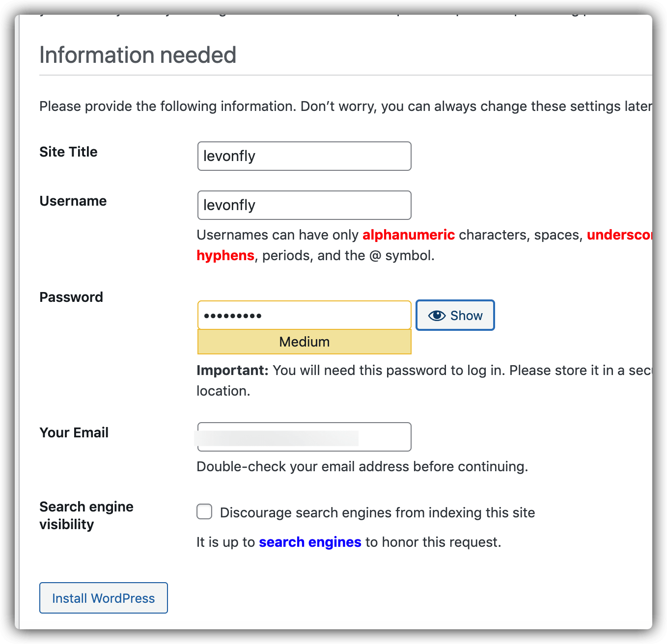
Task: Click the eye icon in Show button
Action: tap(437, 316)
